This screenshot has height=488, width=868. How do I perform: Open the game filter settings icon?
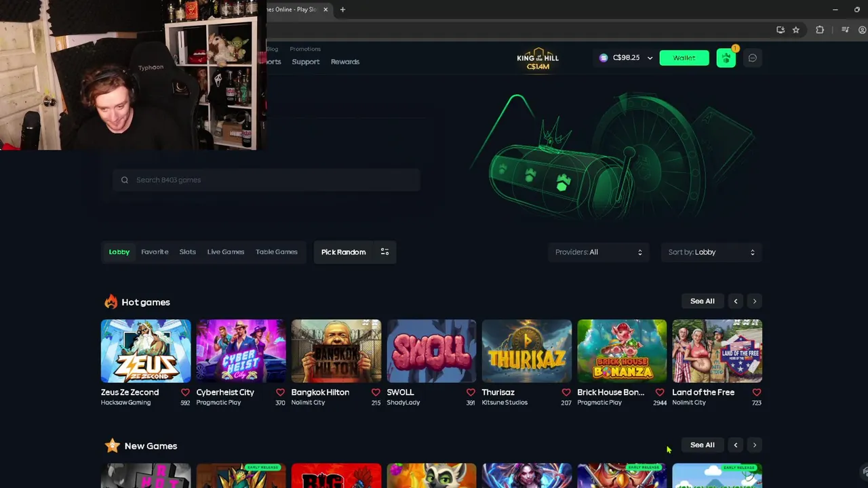pos(384,252)
